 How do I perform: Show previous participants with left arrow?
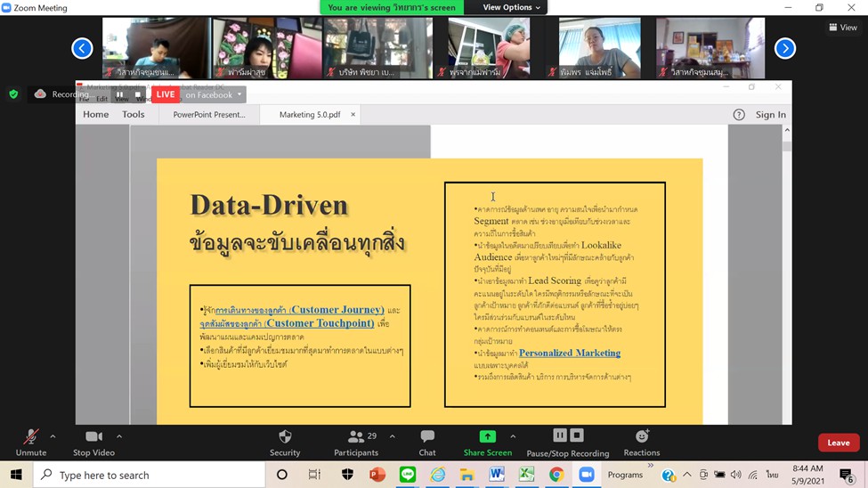point(82,48)
